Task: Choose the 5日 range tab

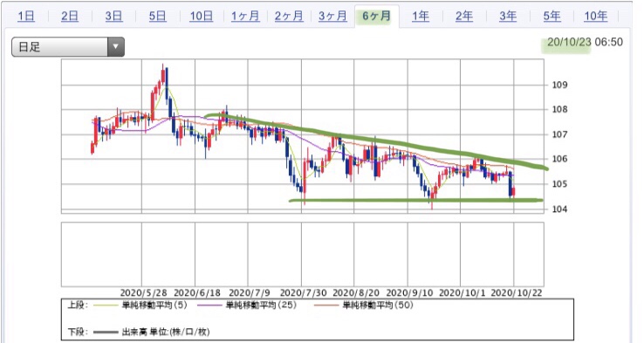Action: [157, 16]
